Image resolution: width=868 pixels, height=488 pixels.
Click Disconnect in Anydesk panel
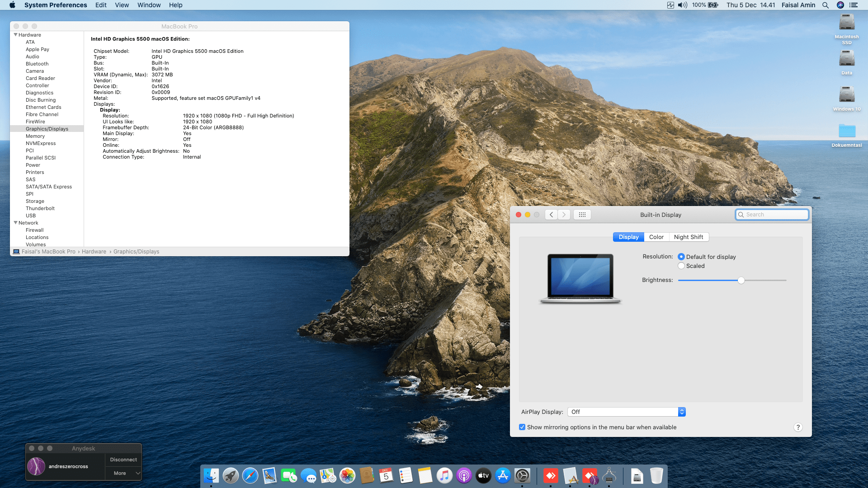pos(123,460)
